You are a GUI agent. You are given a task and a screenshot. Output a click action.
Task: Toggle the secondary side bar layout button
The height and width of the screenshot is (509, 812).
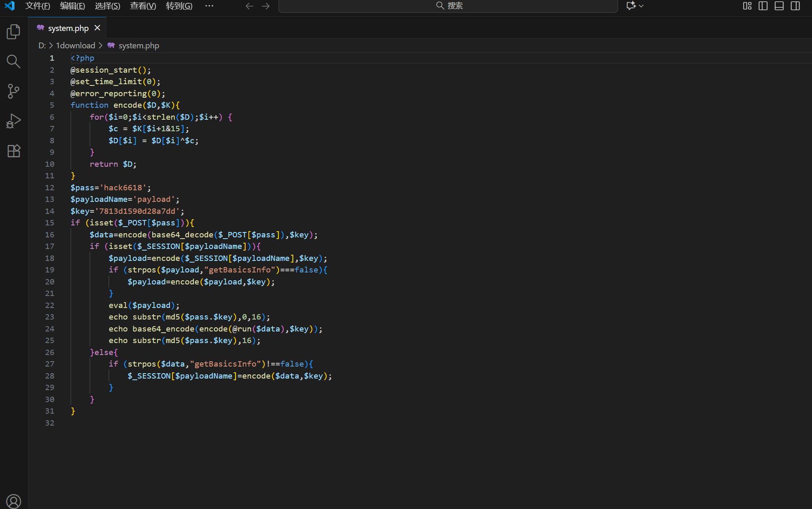[795, 6]
